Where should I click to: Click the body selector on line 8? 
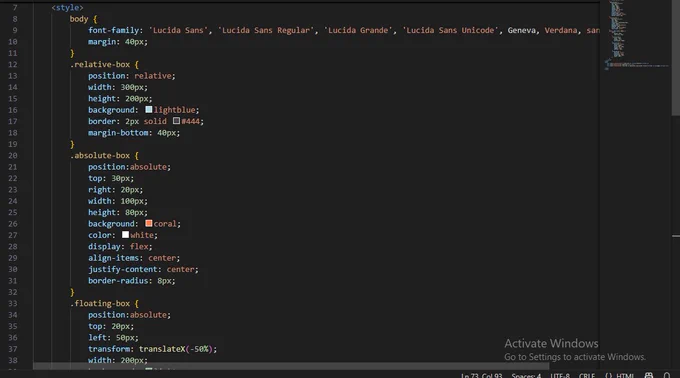[x=78, y=19]
